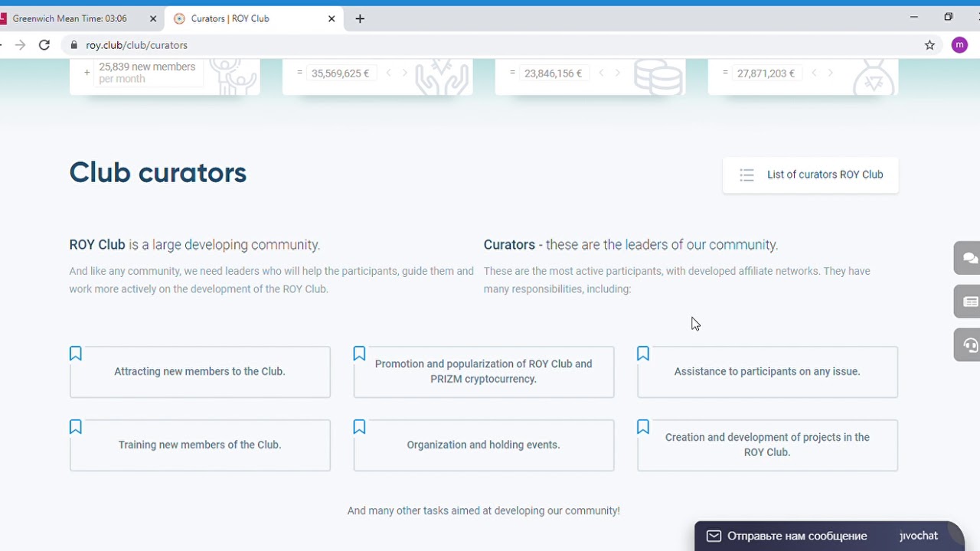Open the chat bubbles side widget
This screenshot has width=980, height=551.
point(969,258)
